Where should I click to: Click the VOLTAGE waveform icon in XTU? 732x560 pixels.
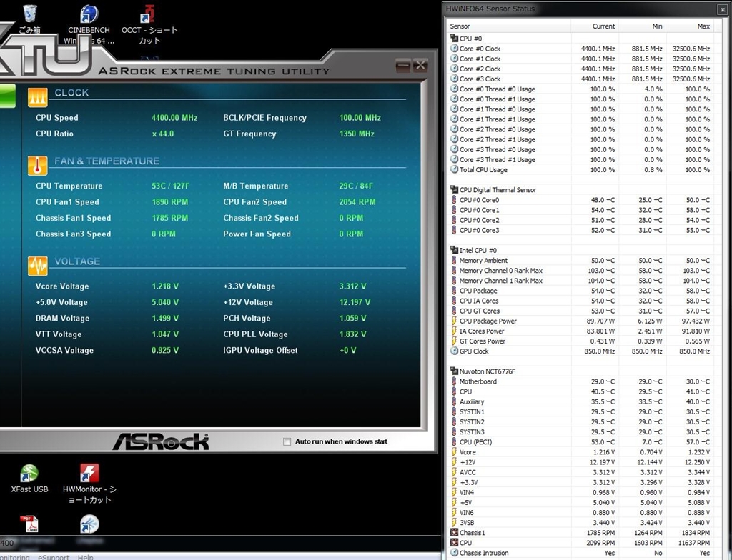click(x=37, y=266)
